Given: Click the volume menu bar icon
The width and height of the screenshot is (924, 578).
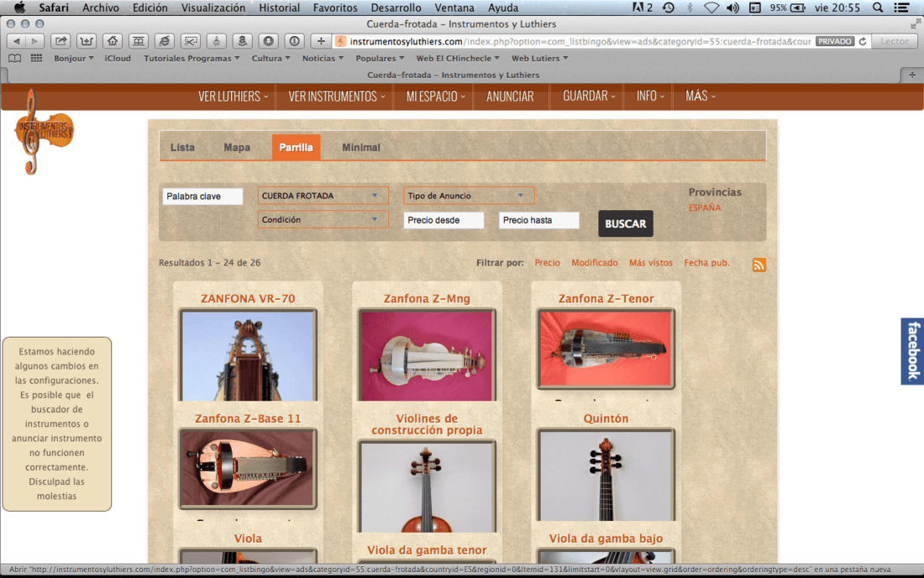Looking at the screenshot, I should (x=732, y=8).
